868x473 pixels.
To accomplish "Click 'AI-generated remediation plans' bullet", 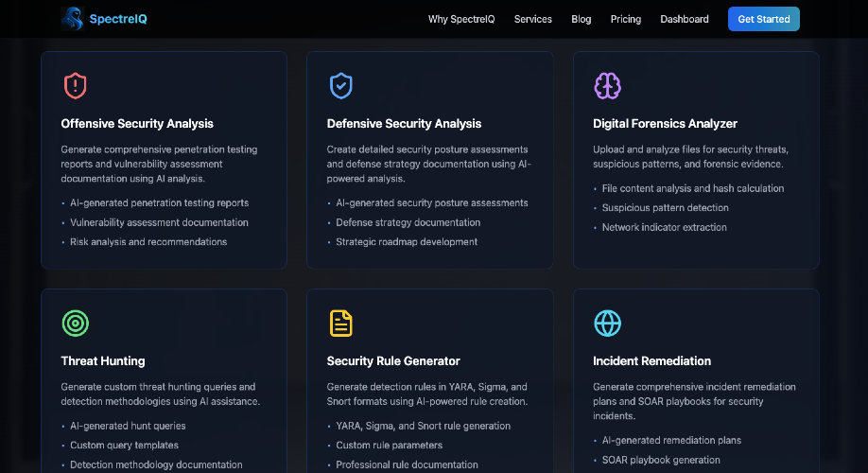I will [671, 440].
